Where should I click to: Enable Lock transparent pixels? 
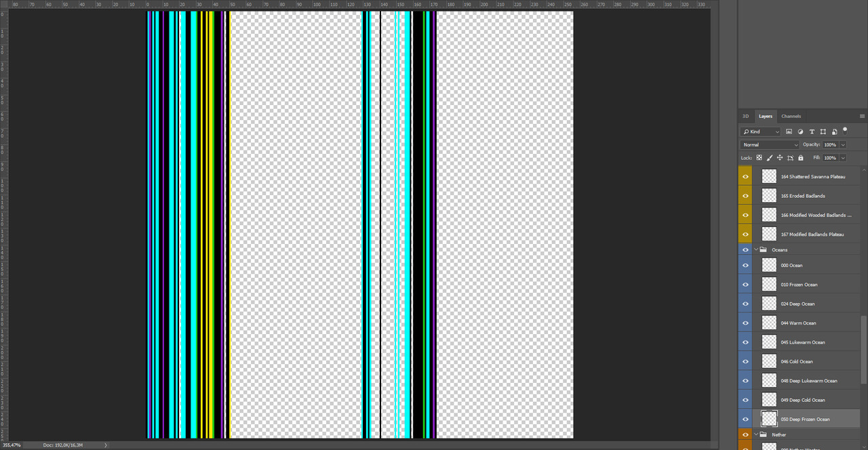[x=759, y=158]
